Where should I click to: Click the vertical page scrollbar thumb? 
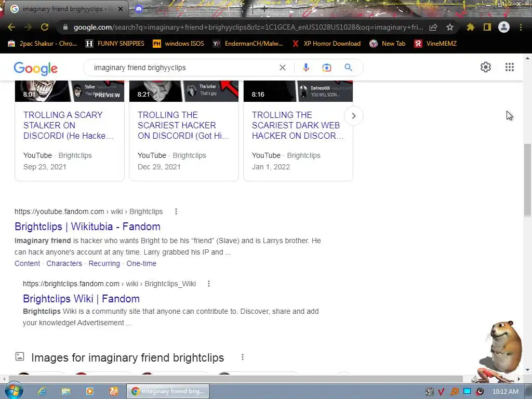coord(527,180)
